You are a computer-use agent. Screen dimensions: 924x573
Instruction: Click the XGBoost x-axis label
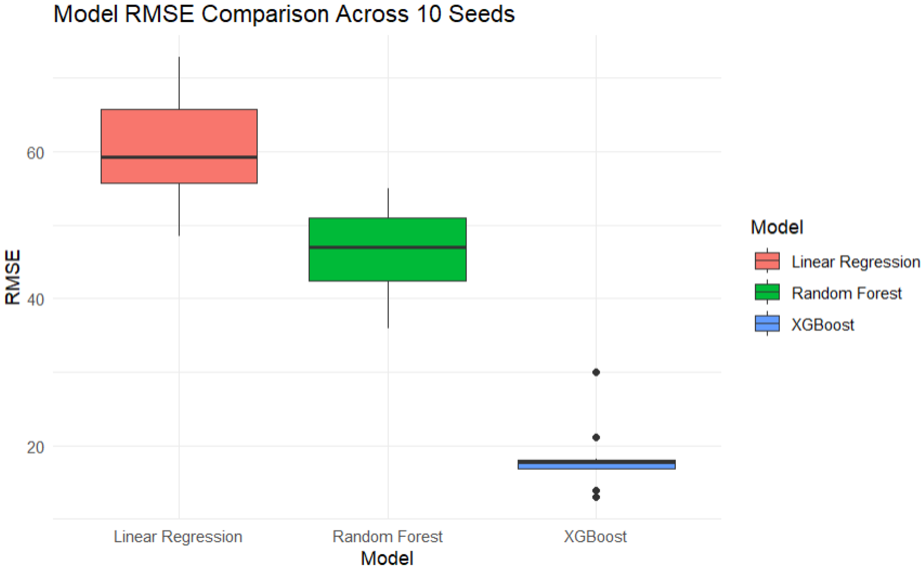tap(595, 537)
